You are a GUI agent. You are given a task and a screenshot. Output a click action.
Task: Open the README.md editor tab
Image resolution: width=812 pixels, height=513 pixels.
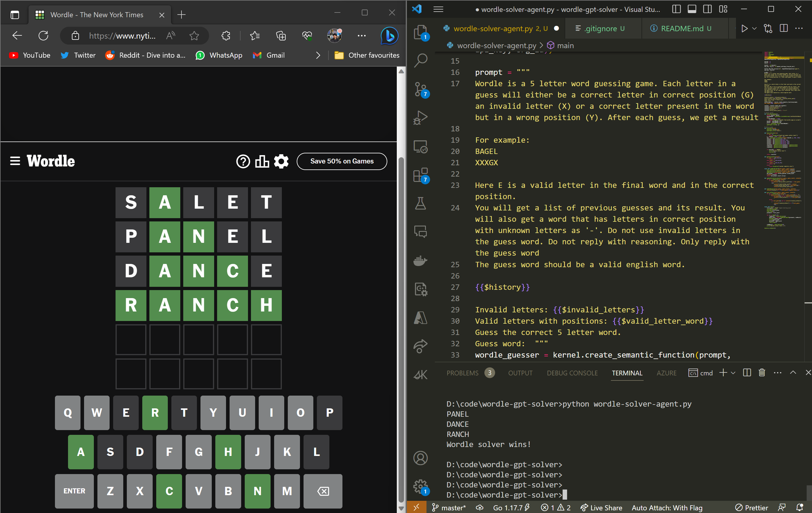pos(682,29)
